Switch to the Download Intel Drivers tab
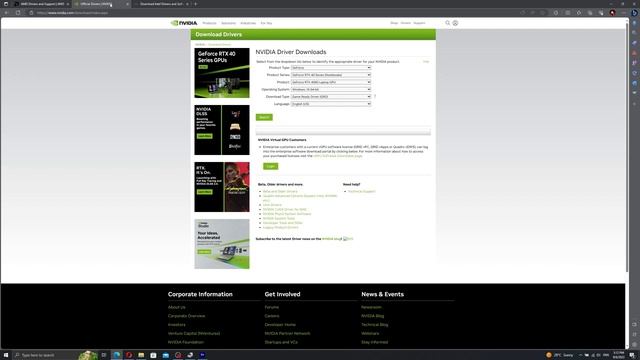The image size is (640, 360). click(162, 4)
